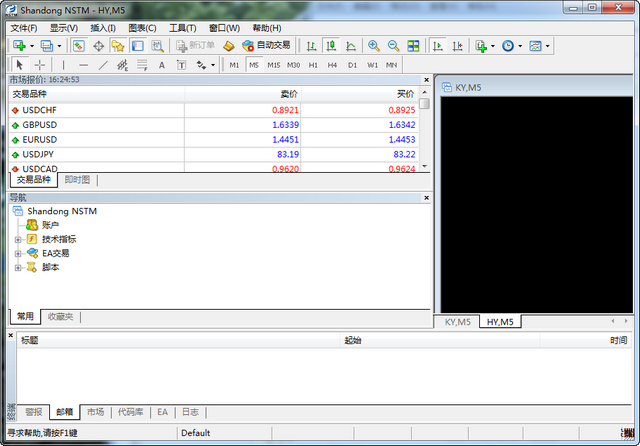Image resolution: width=640 pixels, height=446 pixels.
Task: Switch to the KY,M5 chart tab
Action: point(457,322)
